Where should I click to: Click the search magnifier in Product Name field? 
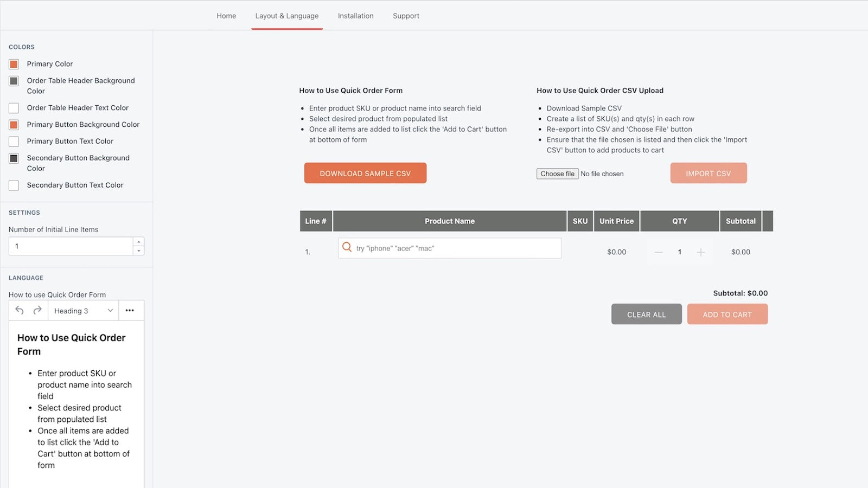[347, 247]
